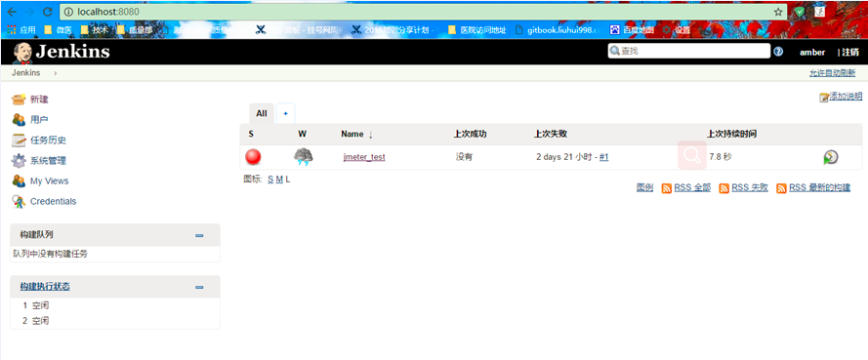Click the 没有 last success cell
Viewport: 868px width, 360px height.
tap(464, 157)
